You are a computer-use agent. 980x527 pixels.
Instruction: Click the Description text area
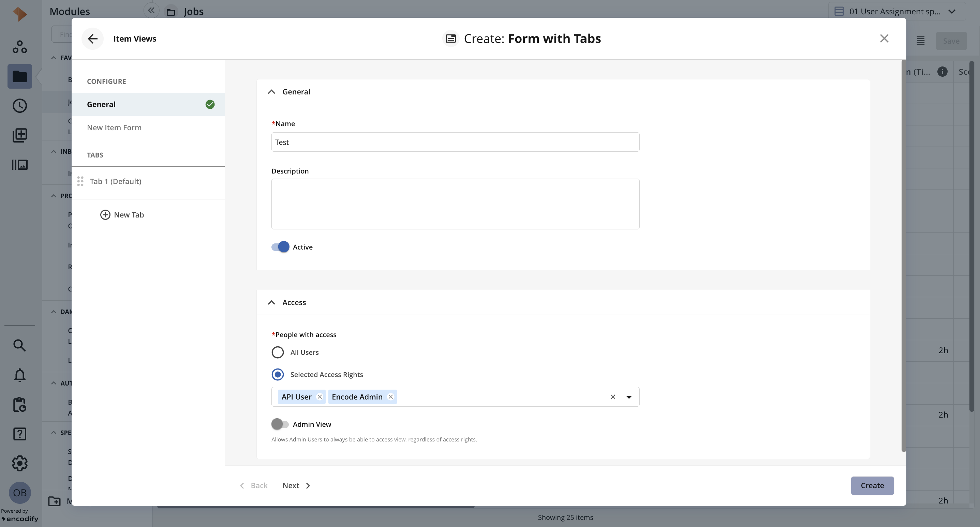coord(455,204)
